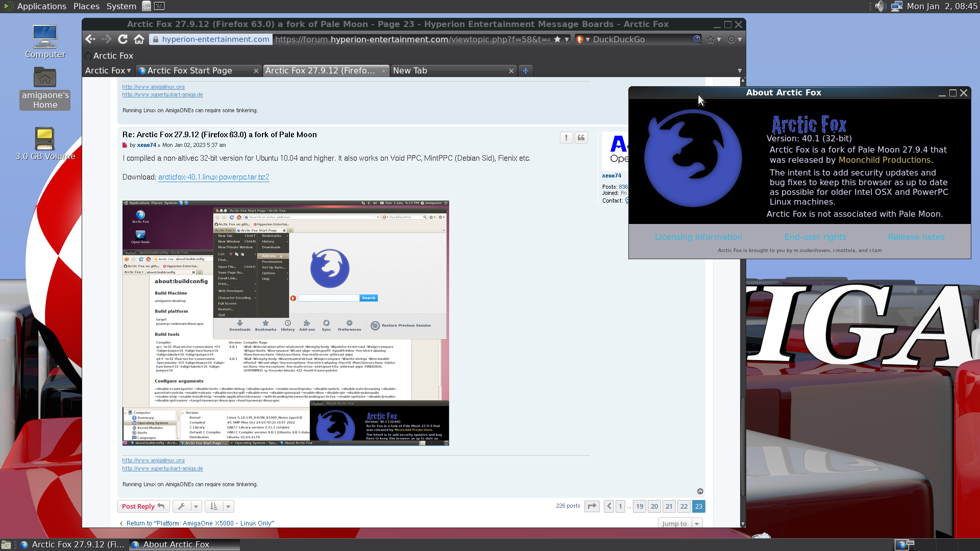Open the Arctic Fox application menu button
980x551 pixels.
[x=108, y=71]
